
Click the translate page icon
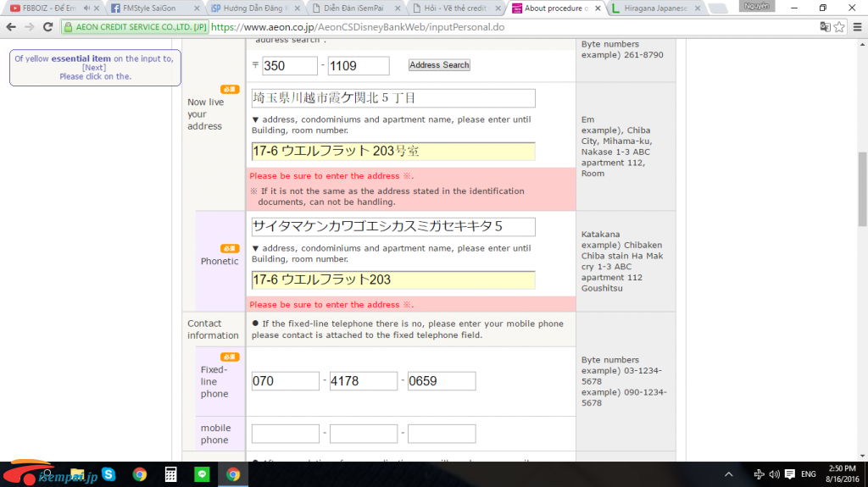(824, 26)
